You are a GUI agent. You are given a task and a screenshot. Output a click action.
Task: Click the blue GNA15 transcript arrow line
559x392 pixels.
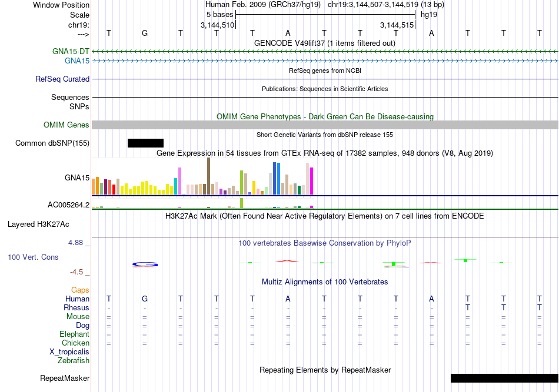[x=325, y=61]
